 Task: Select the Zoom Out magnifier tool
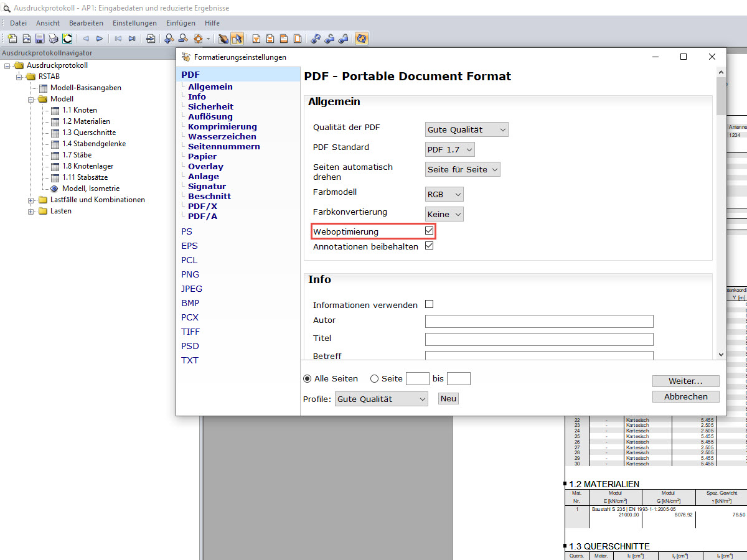pyautogui.click(x=183, y=38)
